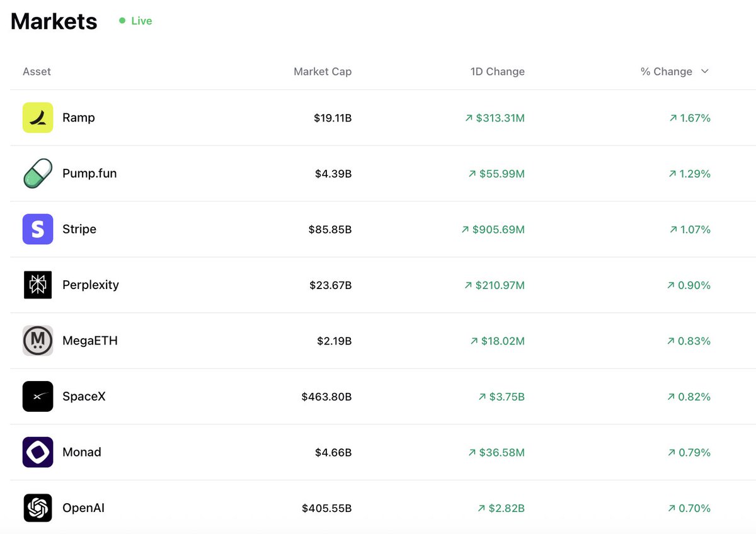
Task: Sort by the 1D Change column header
Action: [498, 71]
